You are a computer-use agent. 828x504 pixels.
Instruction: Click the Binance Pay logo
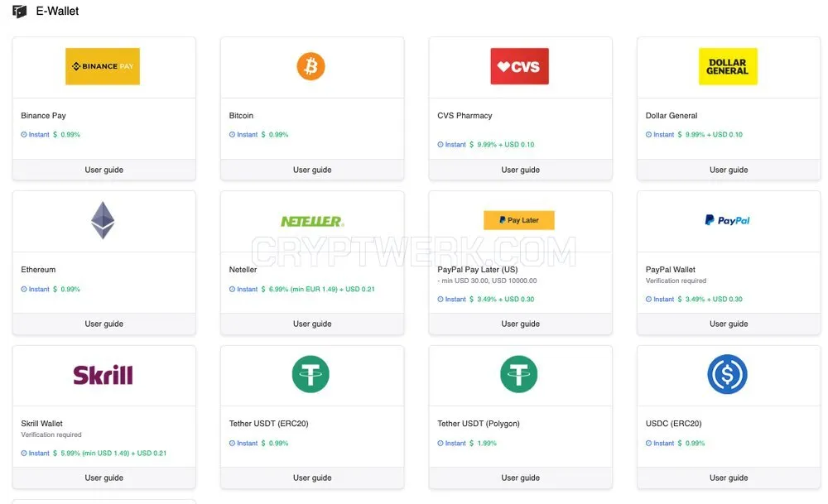coord(103,66)
